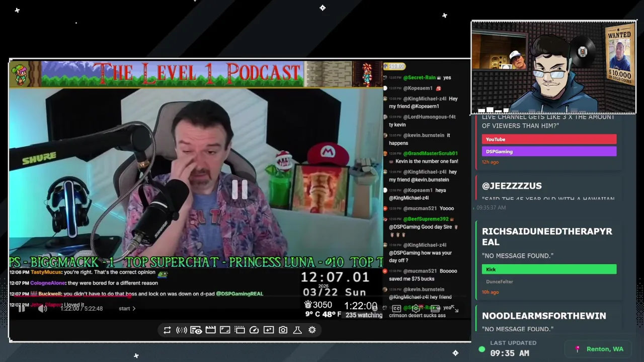Click CologneAlone chat line in overlay
644x362 pixels.
(84, 283)
